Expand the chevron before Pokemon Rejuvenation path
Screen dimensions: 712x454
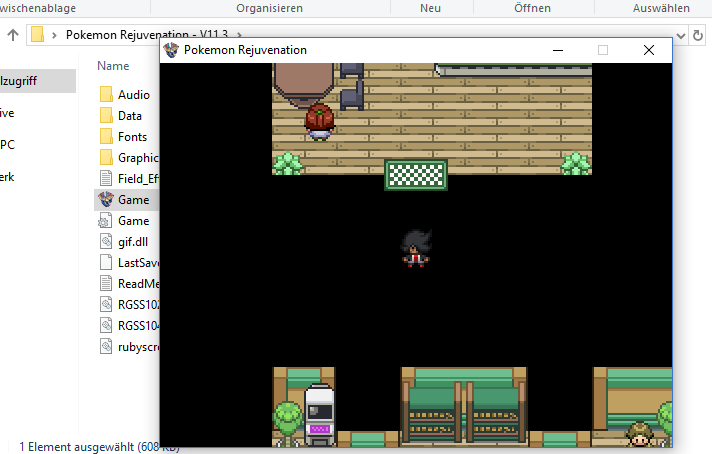(x=54, y=35)
